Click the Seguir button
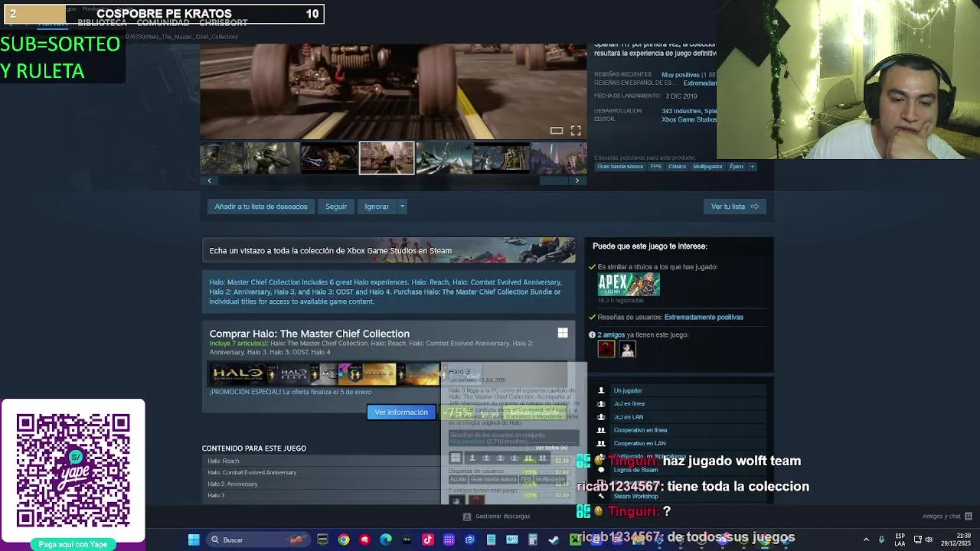The image size is (980, 551). pyautogui.click(x=336, y=207)
